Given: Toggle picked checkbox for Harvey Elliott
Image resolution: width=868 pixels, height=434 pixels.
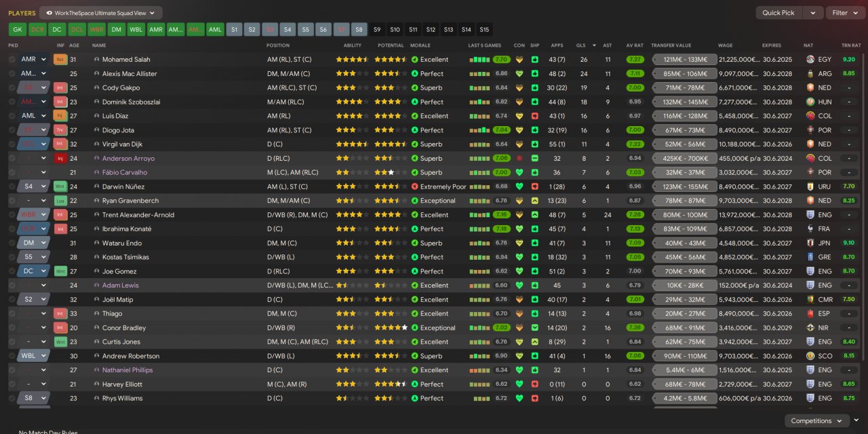Looking at the screenshot, I should coord(12,384).
